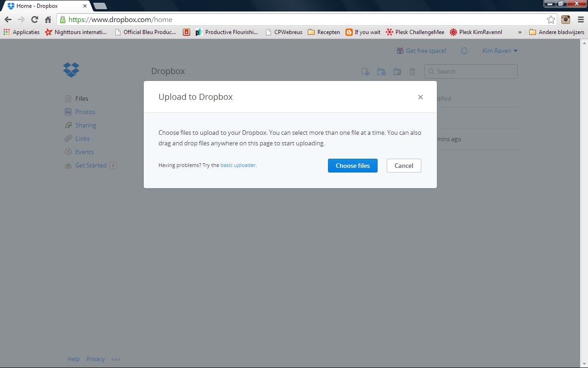Click the upload file toolbar icon

coord(366,71)
